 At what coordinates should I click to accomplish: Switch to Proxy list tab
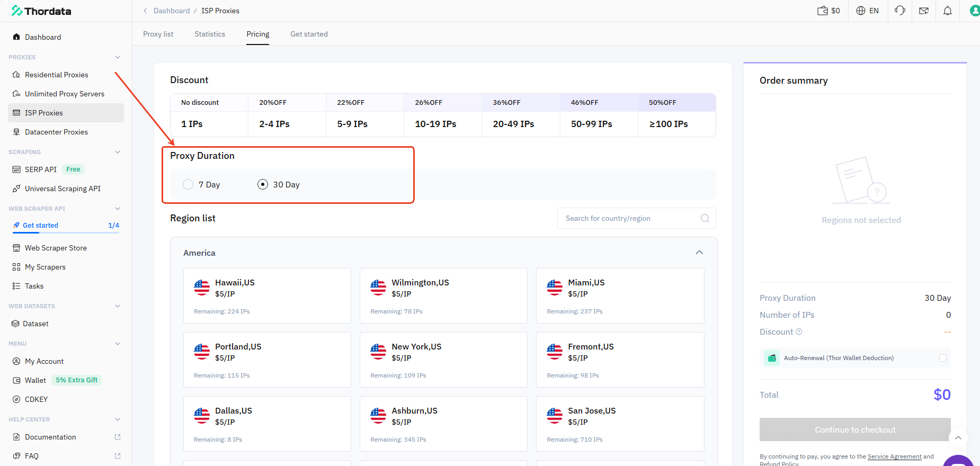158,34
